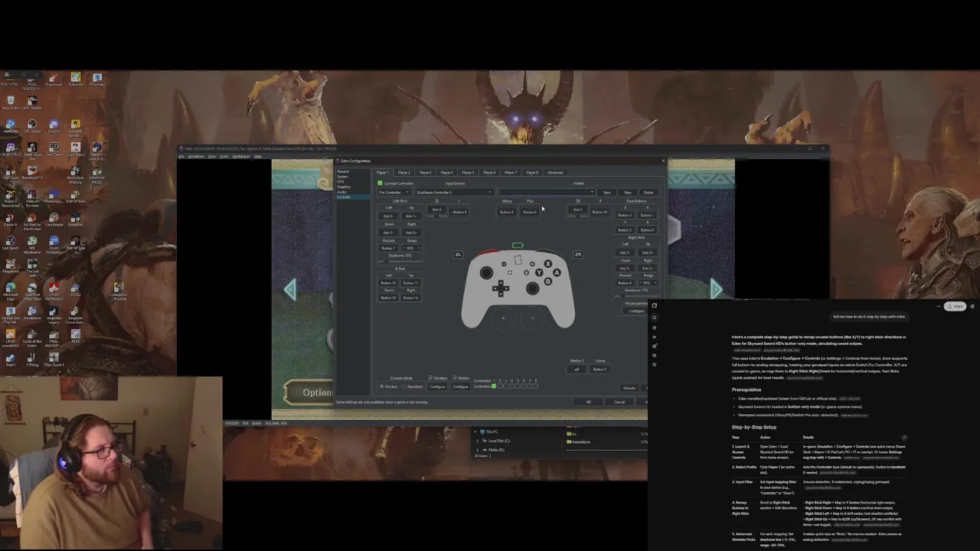Click the Save profile button

[x=607, y=192]
